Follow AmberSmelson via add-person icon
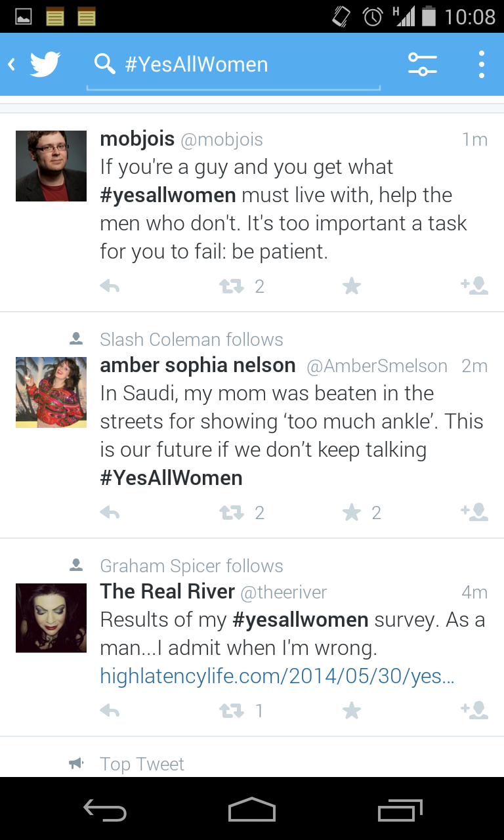 pos(474,513)
